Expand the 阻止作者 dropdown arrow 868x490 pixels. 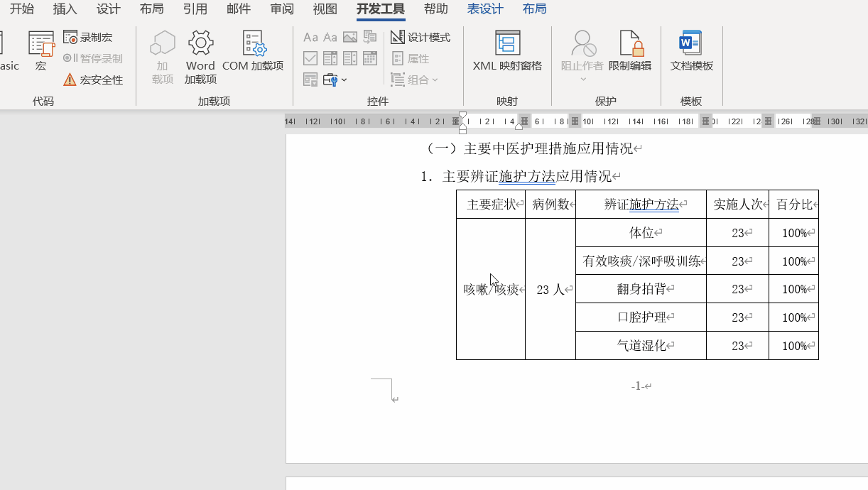click(x=582, y=79)
